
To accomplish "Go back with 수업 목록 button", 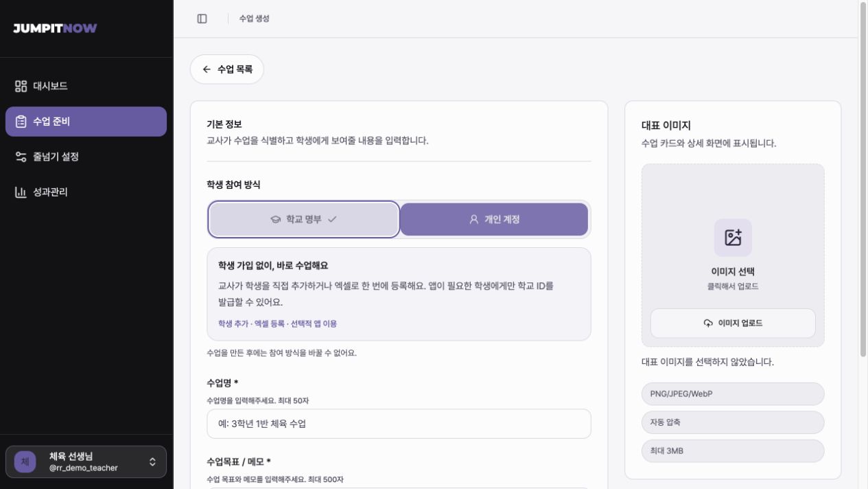I will coord(227,69).
